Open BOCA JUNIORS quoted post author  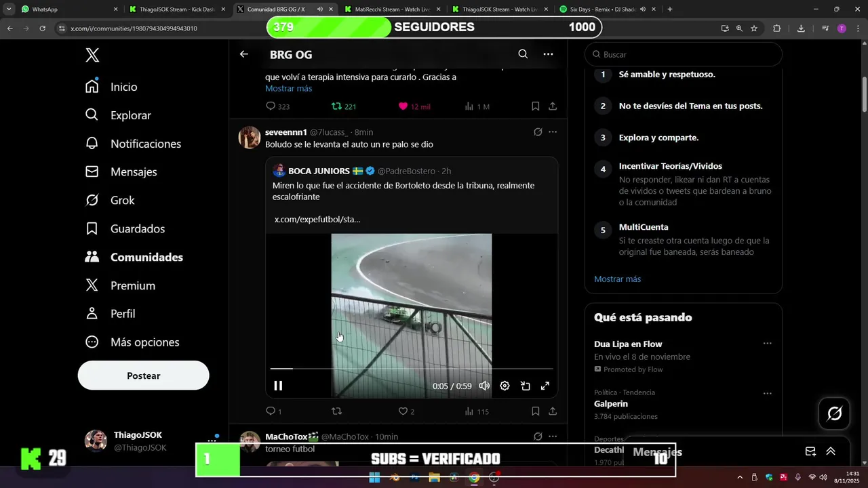[319, 171]
